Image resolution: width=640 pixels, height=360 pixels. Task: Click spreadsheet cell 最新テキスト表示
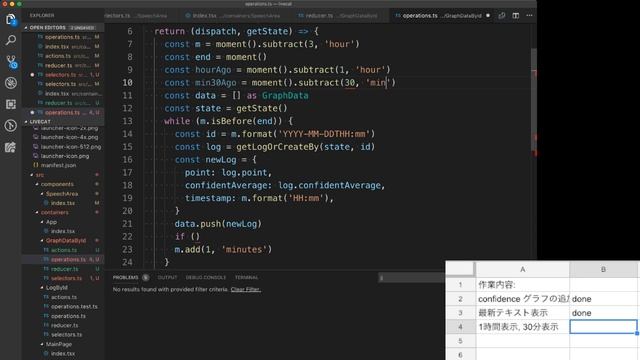[522, 313]
